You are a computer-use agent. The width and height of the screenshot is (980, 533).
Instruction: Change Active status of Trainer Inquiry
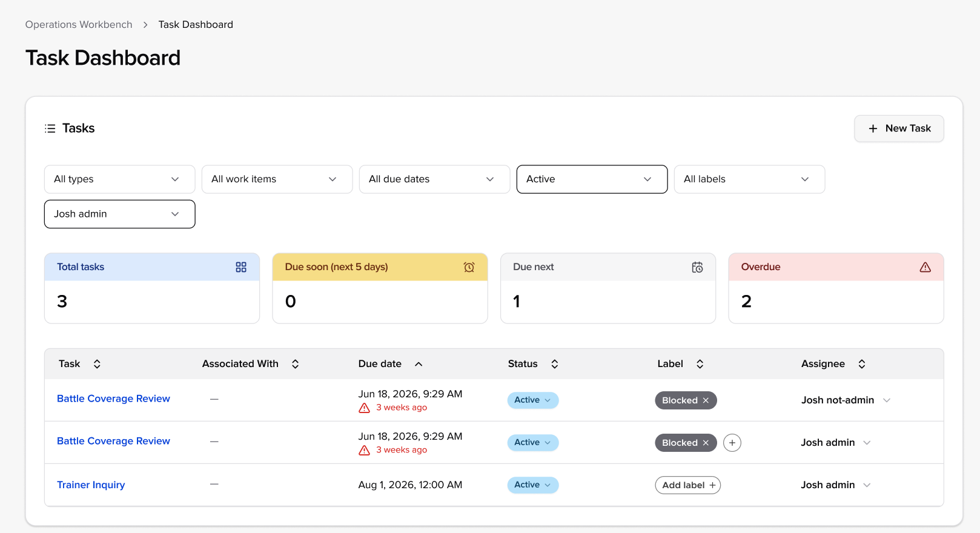click(533, 485)
